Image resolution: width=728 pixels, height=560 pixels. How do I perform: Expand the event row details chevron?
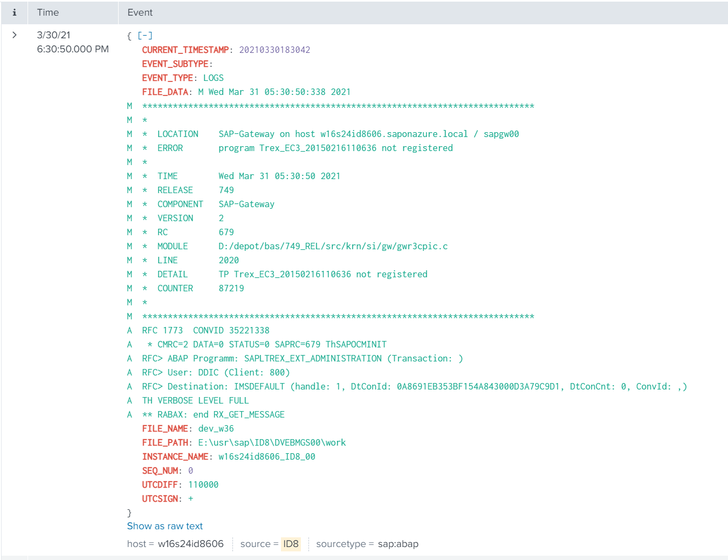[15, 35]
